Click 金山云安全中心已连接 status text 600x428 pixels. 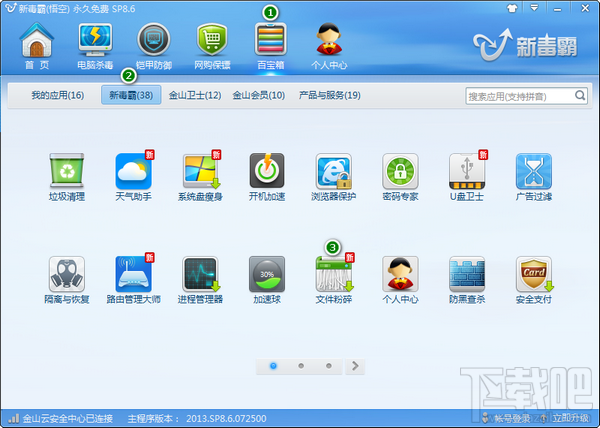pos(68,418)
